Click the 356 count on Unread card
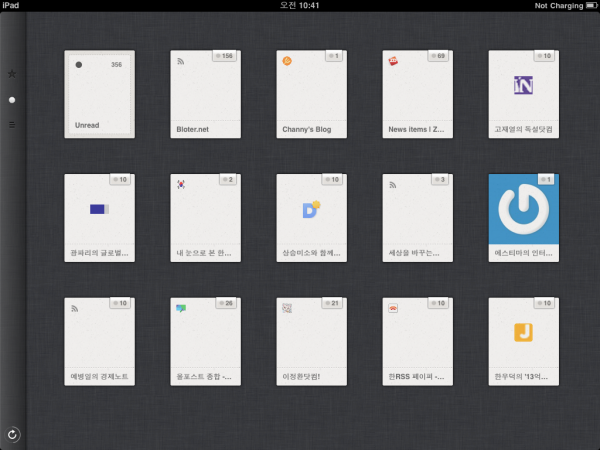600x450 pixels. pos(116,65)
